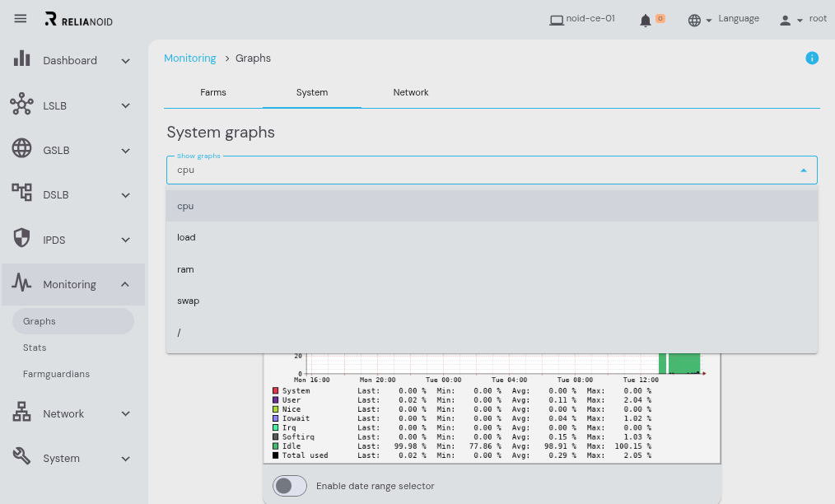Click the Network topology icon

coord(22,412)
